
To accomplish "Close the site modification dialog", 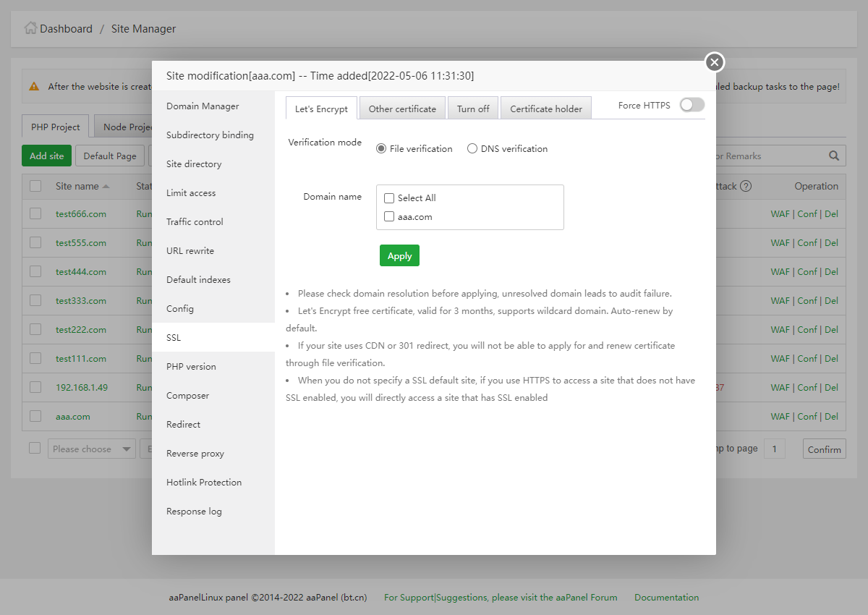I will point(714,62).
